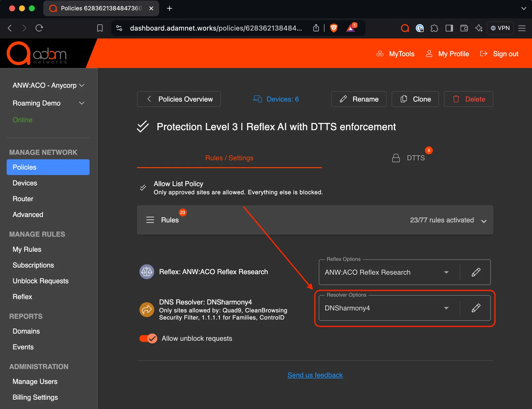The image size is (532, 409).
Task: Toggle Allow unblock requests switch
Action: 148,339
